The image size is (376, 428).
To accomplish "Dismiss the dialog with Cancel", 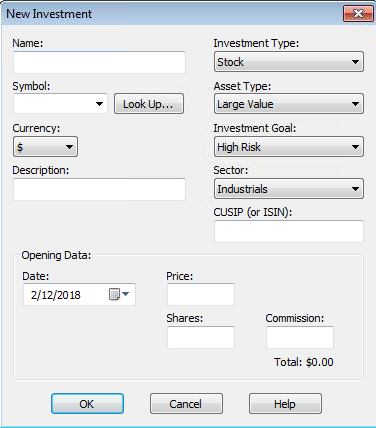I will 186,404.
